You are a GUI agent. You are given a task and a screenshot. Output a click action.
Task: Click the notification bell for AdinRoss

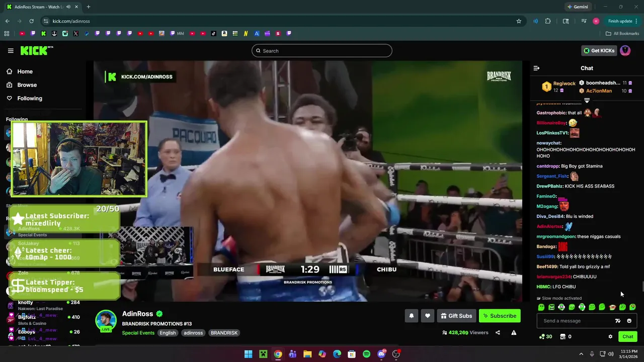click(x=411, y=316)
